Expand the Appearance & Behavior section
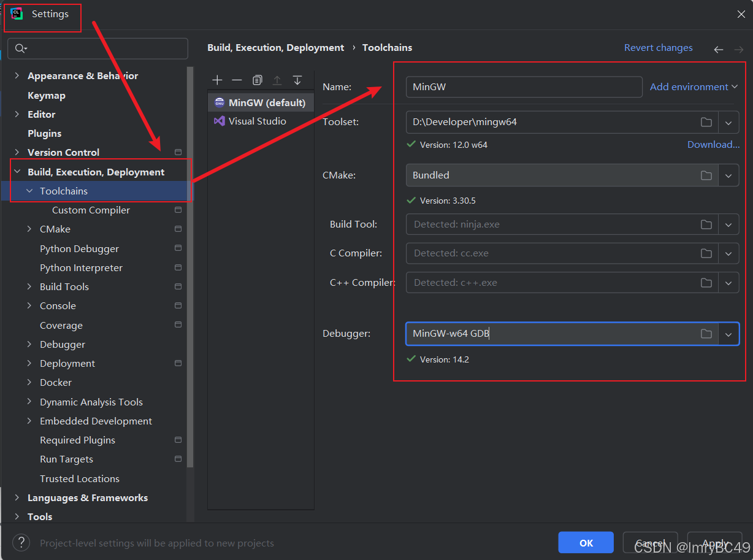 click(17, 76)
